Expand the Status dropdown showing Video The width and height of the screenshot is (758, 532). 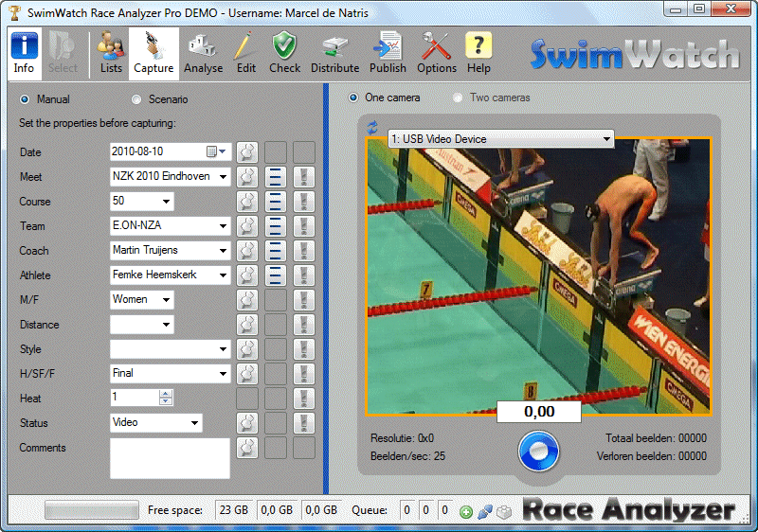point(194,423)
